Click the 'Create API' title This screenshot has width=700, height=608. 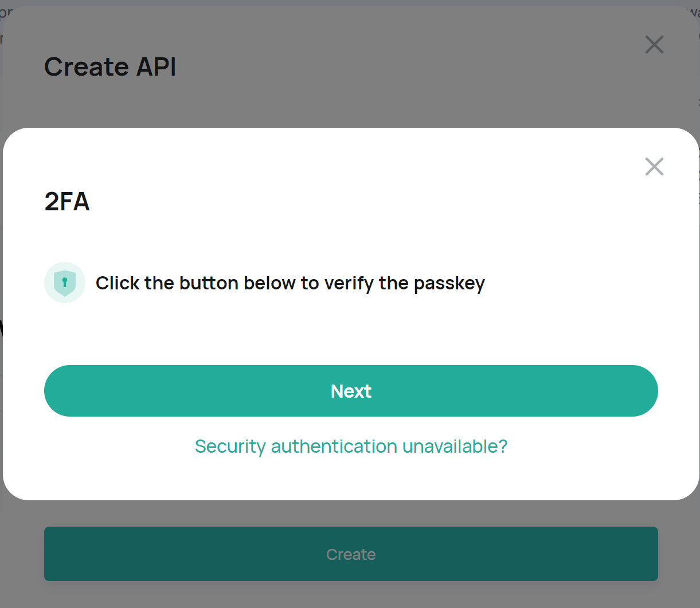pos(110,67)
